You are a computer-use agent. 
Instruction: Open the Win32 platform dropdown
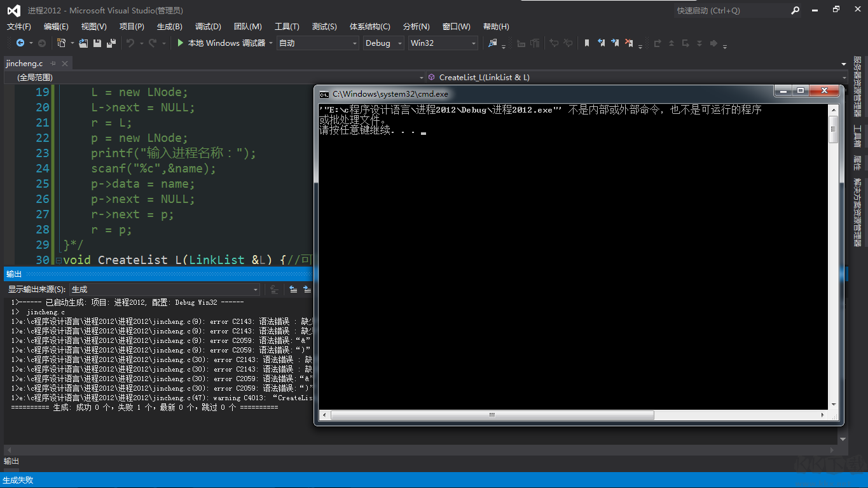(x=473, y=43)
